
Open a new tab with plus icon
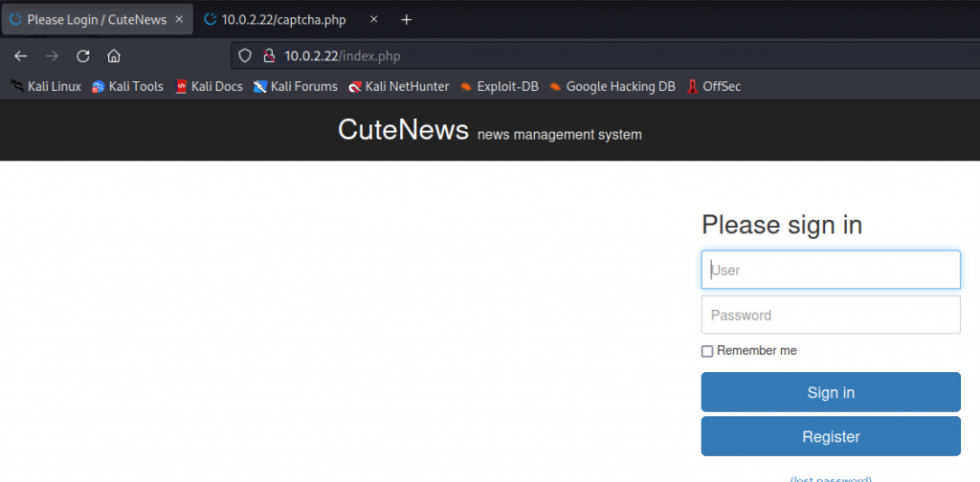coord(407,19)
